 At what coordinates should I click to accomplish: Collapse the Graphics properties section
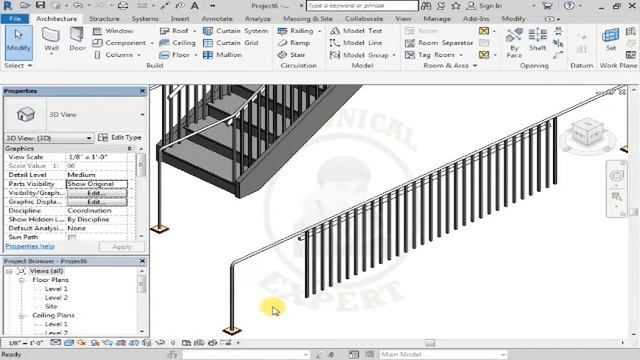(129, 149)
